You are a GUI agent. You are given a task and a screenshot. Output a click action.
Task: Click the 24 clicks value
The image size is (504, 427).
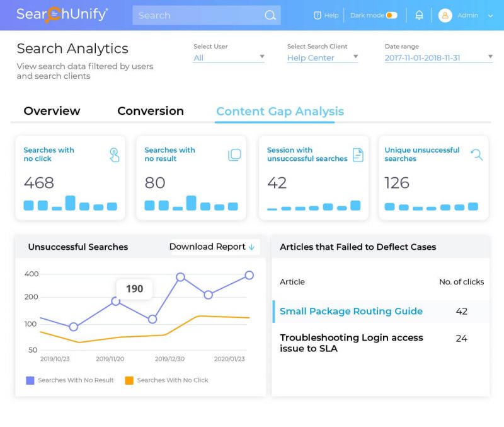coord(461,338)
